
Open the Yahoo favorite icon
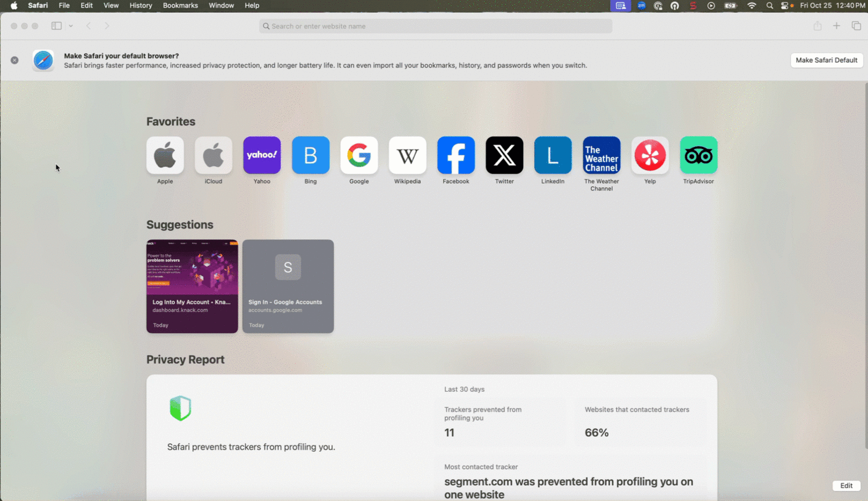pyautogui.click(x=262, y=155)
